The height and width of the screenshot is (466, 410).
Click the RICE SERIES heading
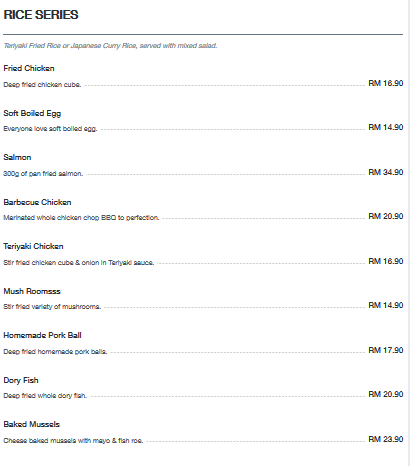coord(41,15)
